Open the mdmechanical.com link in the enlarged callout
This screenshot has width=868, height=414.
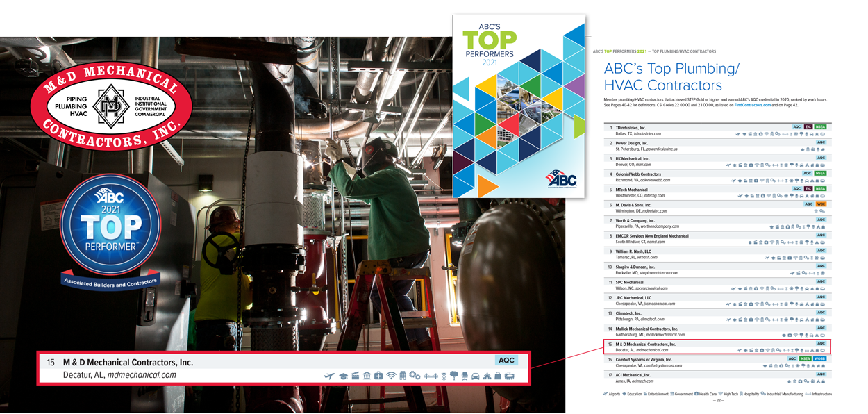142,375
